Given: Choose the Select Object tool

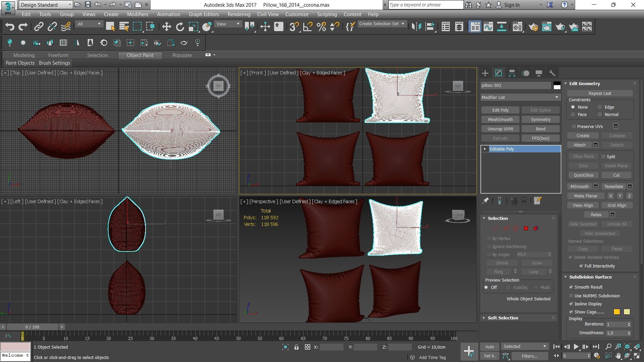Looking at the screenshot, I should point(110,27).
